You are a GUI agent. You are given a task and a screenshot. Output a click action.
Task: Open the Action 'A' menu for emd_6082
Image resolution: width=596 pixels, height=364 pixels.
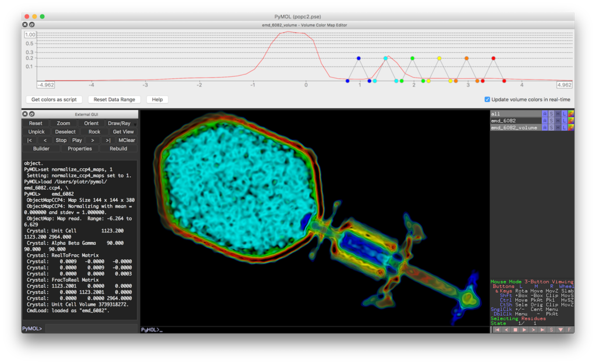(545, 120)
